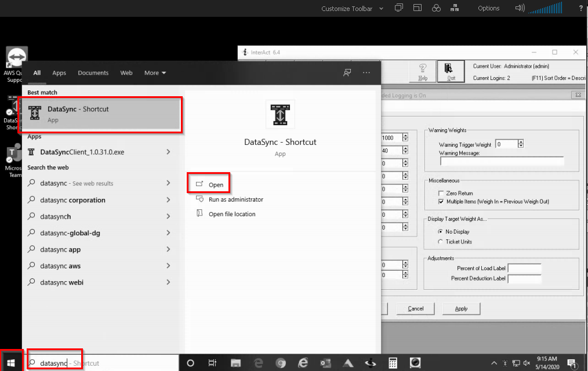Expand the DataSyncClient_1.0.31.0.exe result arrow
588x371 pixels.
click(x=168, y=152)
